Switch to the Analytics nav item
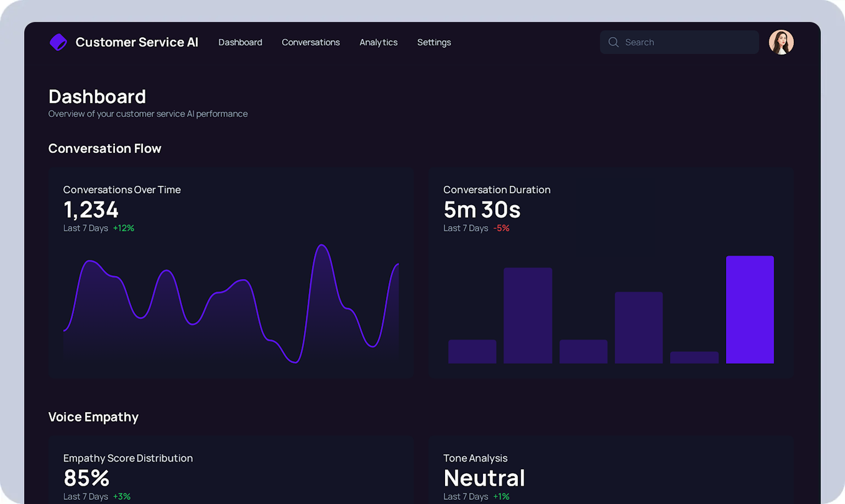 [378, 42]
